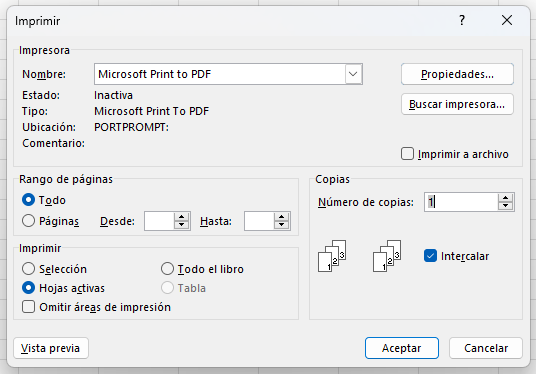Viewport: 536px width, 374px height.
Task: Click the Buscar impresora... button
Action: pos(457,104)
